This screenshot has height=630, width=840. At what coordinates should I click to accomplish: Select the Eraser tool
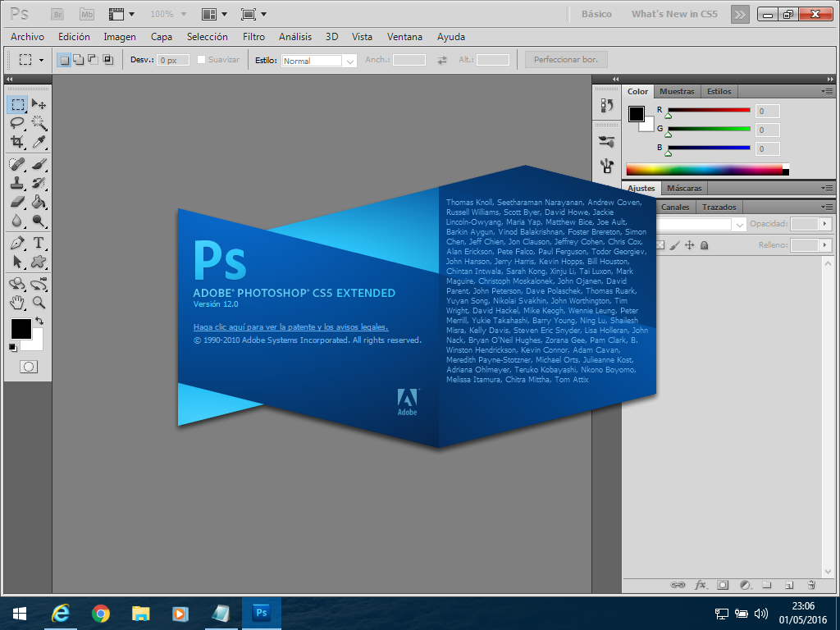click(17, 202)
